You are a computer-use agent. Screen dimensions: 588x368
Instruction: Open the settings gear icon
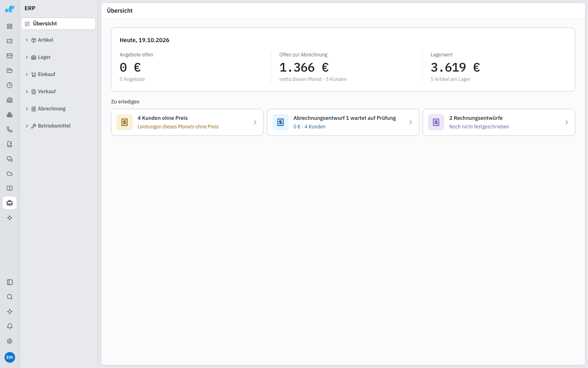coord(10,341)
